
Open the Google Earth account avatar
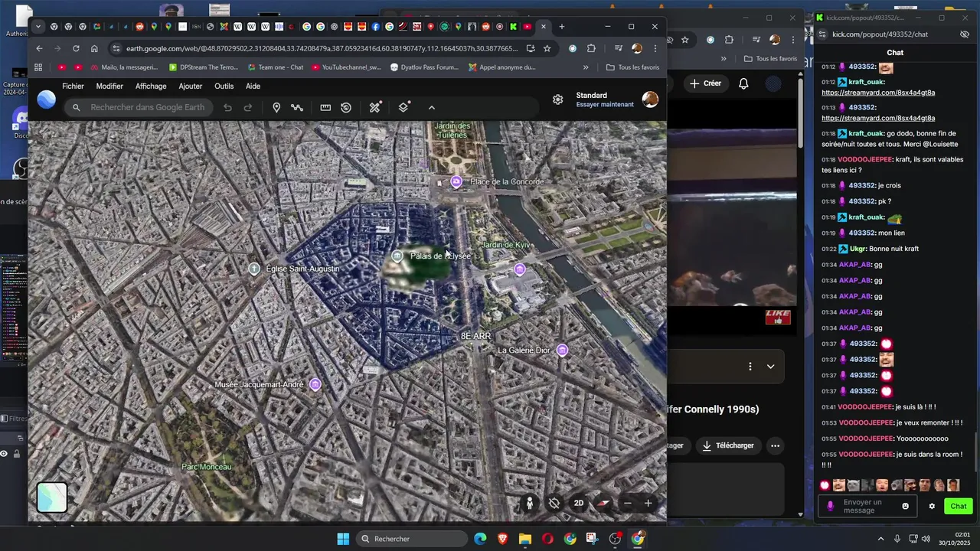pos(650,99)
